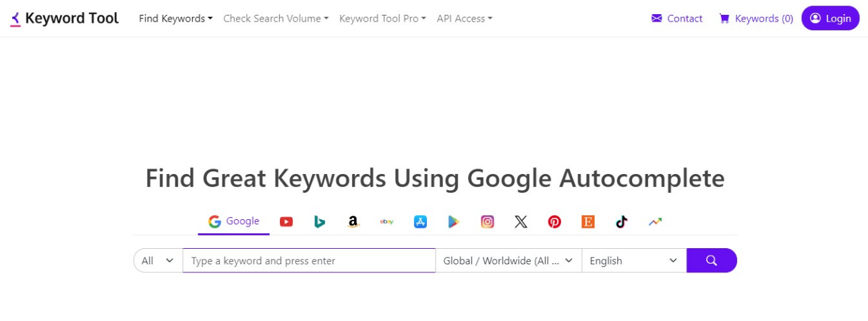This screenshot has height=321, width=868.
Task: Open the English language dropdown
Action: [634, 260]
